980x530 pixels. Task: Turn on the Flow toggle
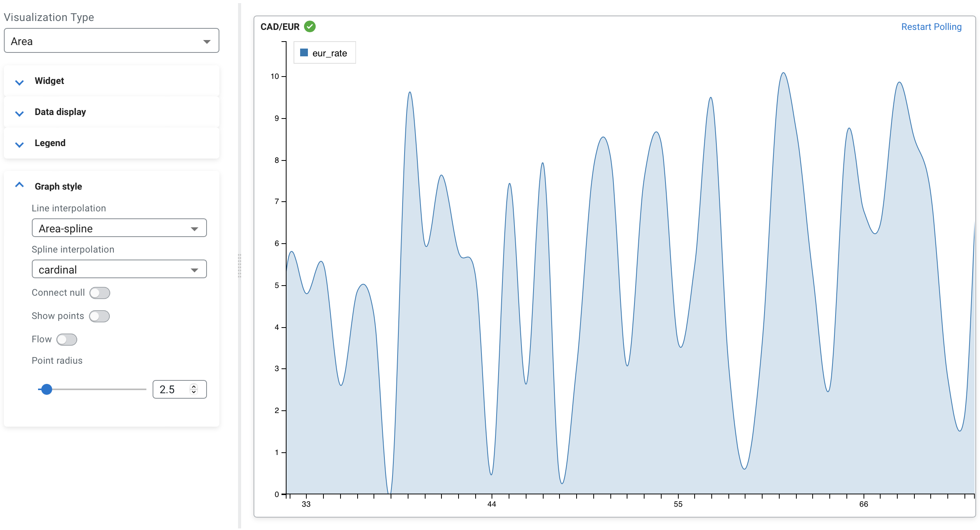(x=67, y=339)
